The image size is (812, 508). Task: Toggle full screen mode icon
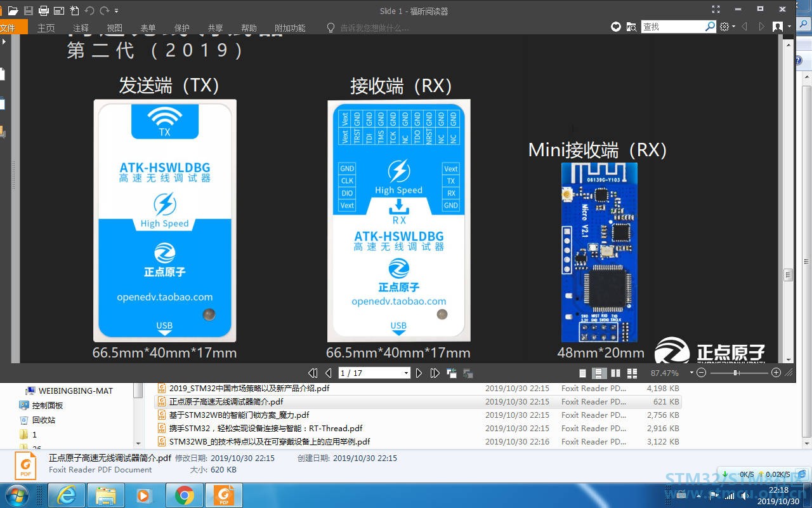click(716, 9)
